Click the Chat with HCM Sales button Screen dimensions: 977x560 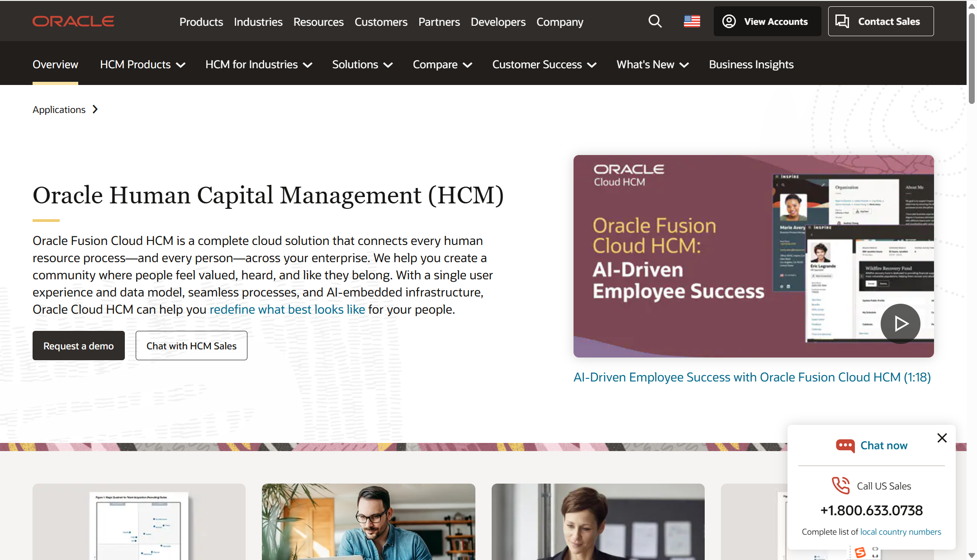point(191,346)
